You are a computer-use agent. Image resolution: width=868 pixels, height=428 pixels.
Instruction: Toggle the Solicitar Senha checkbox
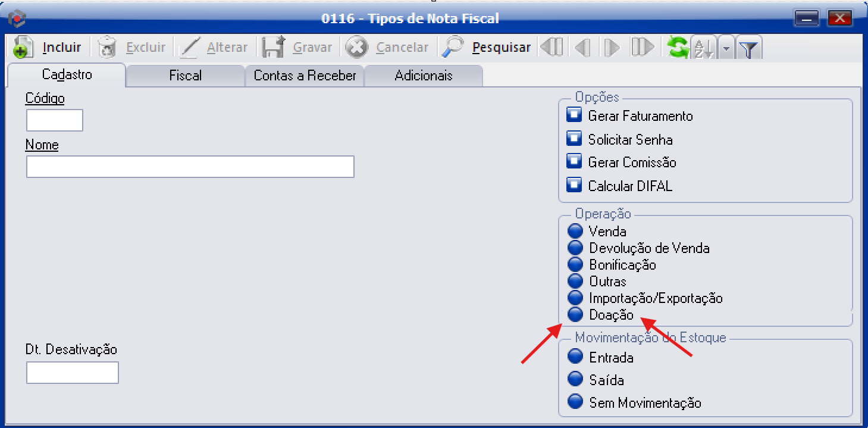(574, 139)
